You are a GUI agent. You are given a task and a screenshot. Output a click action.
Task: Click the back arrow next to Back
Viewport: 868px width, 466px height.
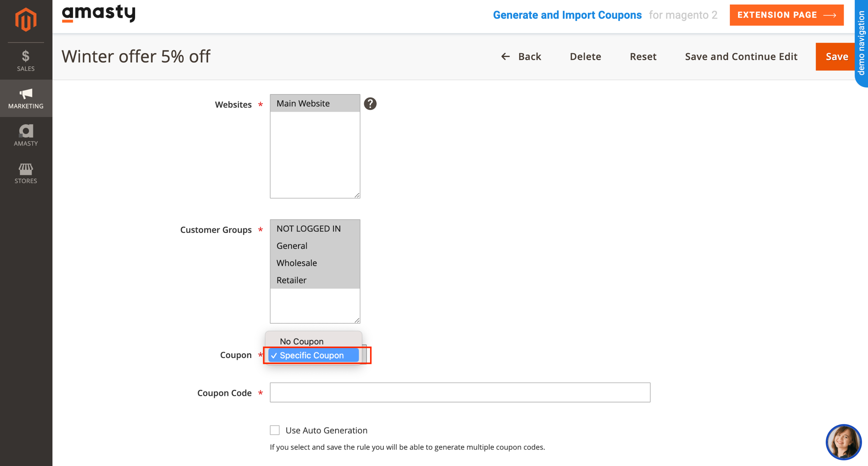coord(506,57)
